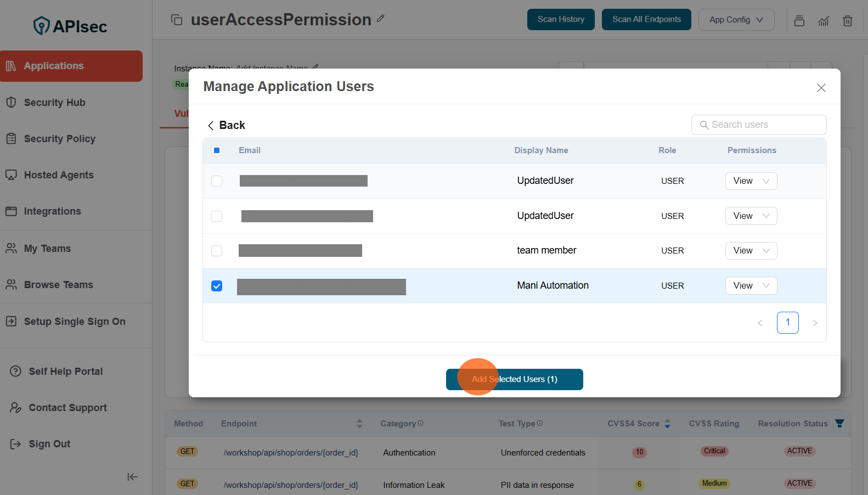This screenshot has width=868, height=495.
Task: Click the pencil edit icon next to app name
Action: 380,19
